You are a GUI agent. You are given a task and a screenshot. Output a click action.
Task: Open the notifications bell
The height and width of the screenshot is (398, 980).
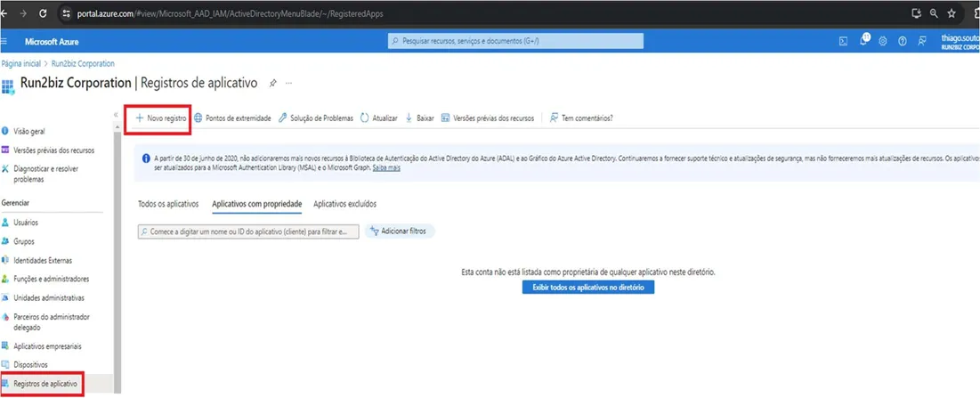863,41
